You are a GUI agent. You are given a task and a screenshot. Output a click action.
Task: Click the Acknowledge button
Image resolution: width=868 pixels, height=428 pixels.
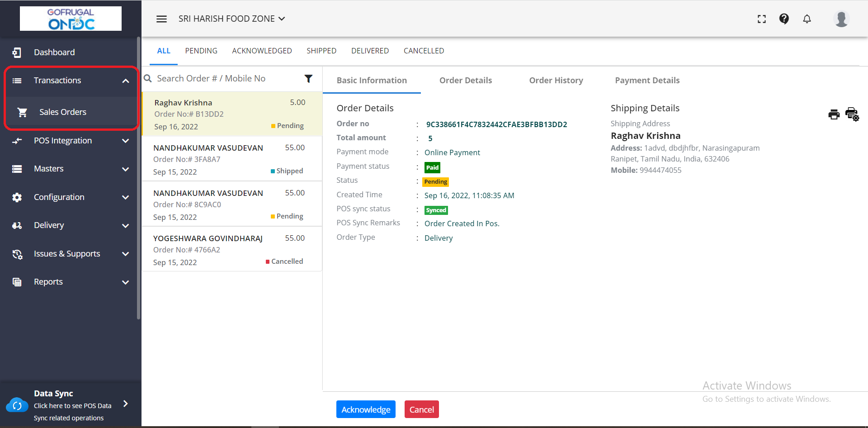pos(366,409)
